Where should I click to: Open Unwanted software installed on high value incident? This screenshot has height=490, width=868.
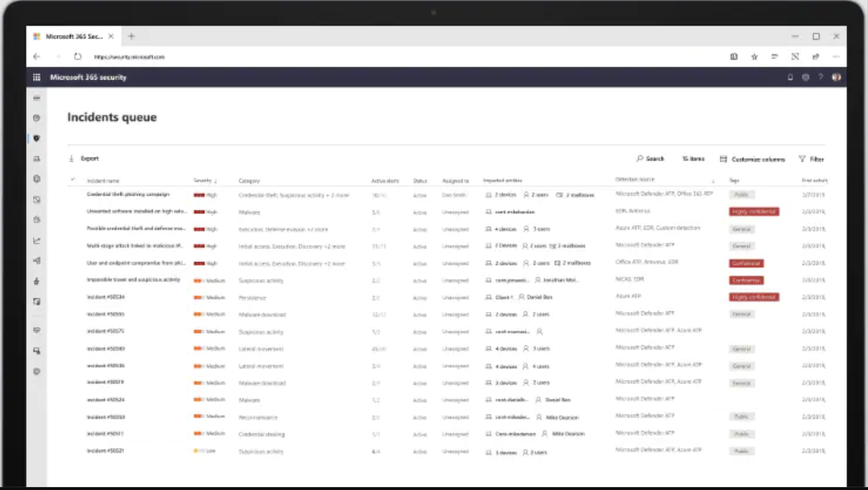pos(137,211)
